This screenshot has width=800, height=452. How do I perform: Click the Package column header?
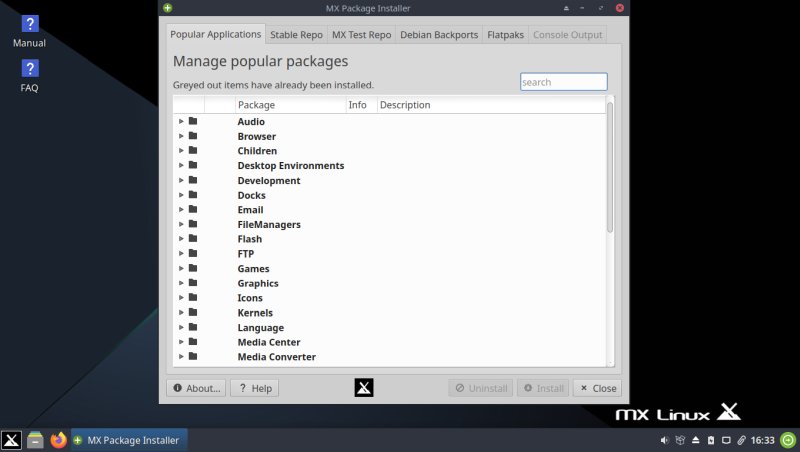[290, 105]
